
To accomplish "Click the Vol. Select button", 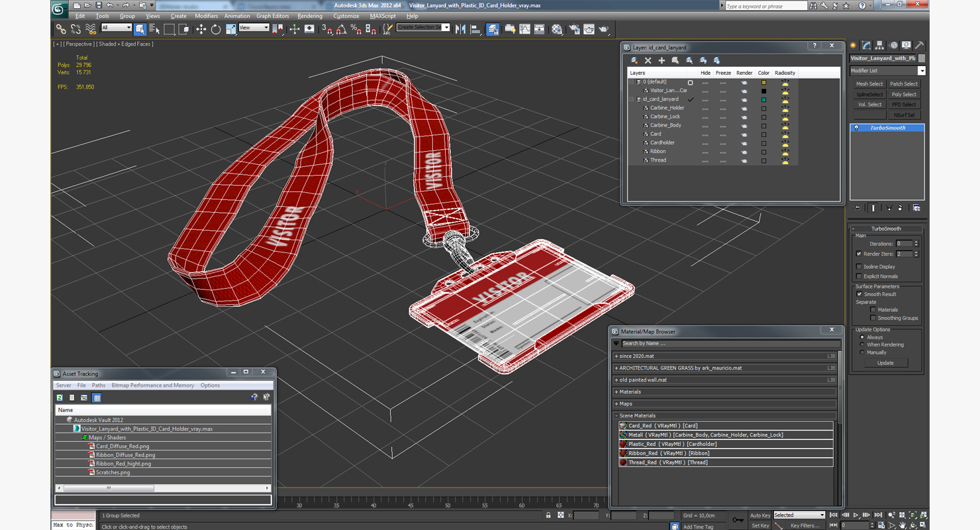I will click(x=869, y=104).
